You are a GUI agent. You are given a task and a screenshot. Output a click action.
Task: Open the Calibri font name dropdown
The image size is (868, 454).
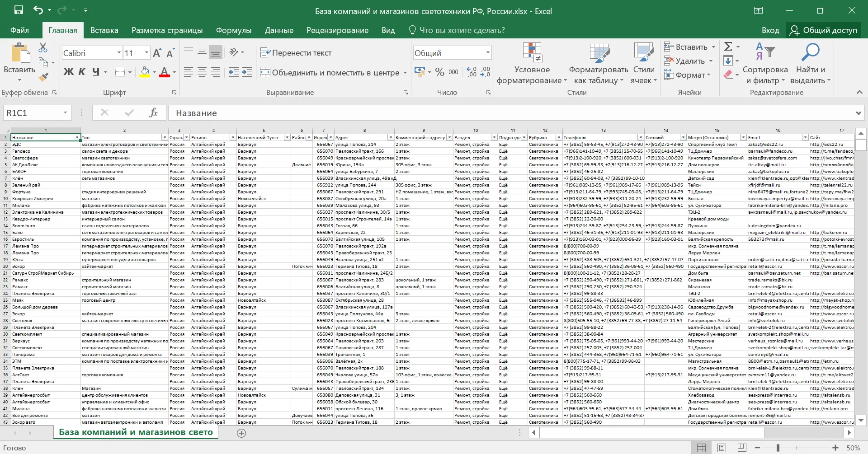click(119, 53)
